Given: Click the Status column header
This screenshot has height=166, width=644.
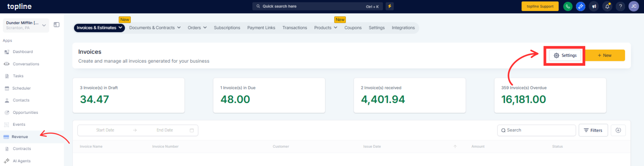Looking at the screenshot, I should click(558, 146).
